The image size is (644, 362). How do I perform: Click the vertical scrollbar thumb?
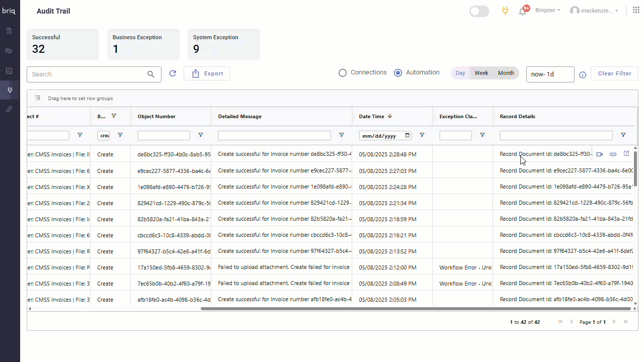click(635, 168)
